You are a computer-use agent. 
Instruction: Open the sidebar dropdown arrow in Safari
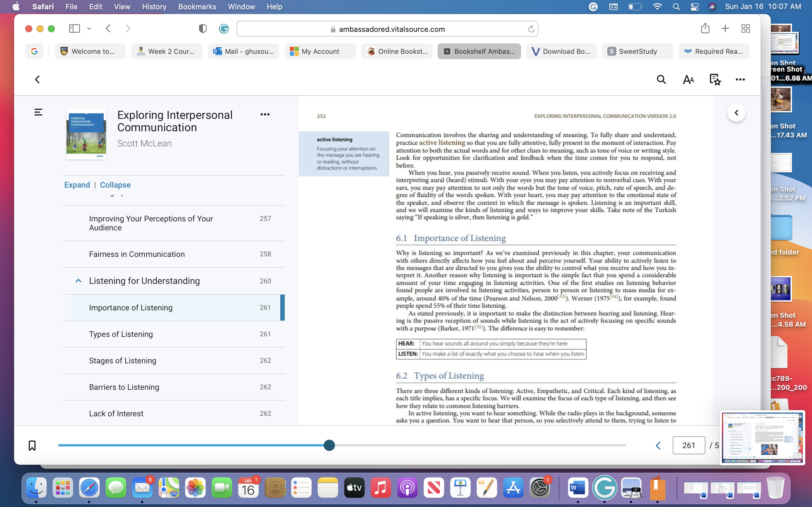(89, 29)
